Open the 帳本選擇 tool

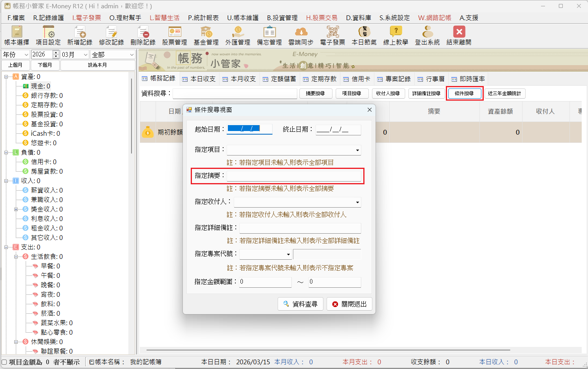click(x=16, y=35)
